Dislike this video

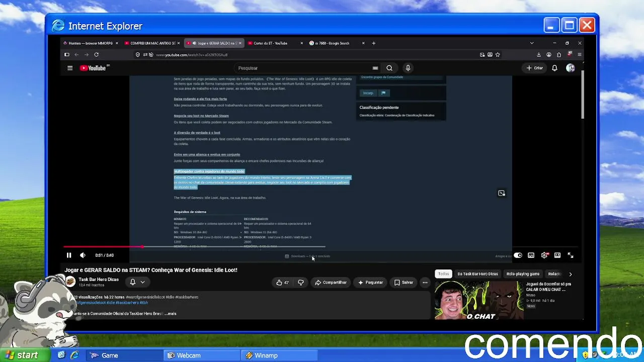(301, 283)
